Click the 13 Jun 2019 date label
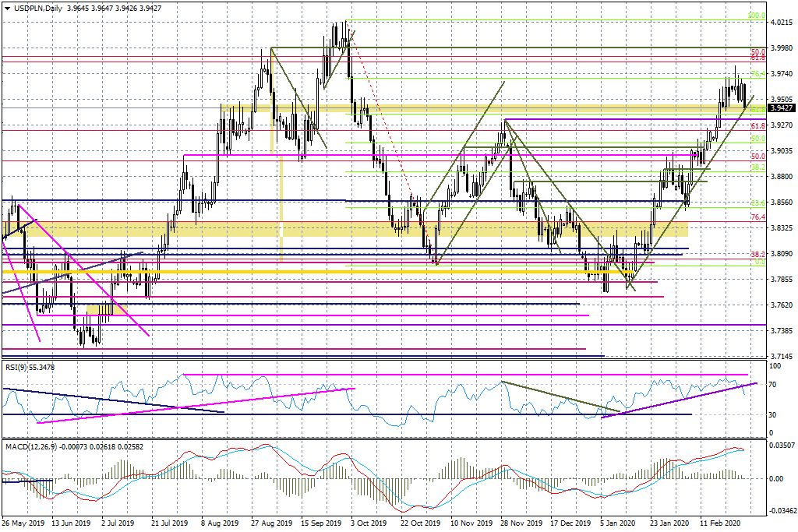Screen dimensions: 798x532 tap(71, 523)
